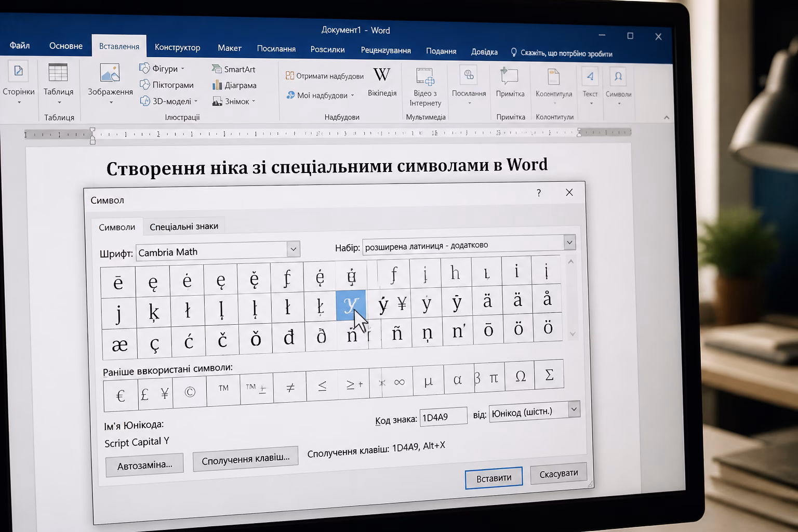Open the Шрифт font dropdown
The height and width of the screenshot is (532, 798).
[x=293, y=249]
